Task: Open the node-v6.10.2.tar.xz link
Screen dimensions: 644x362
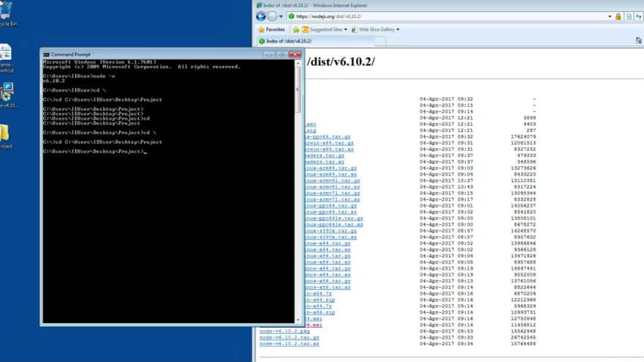Action: [289, 344]
